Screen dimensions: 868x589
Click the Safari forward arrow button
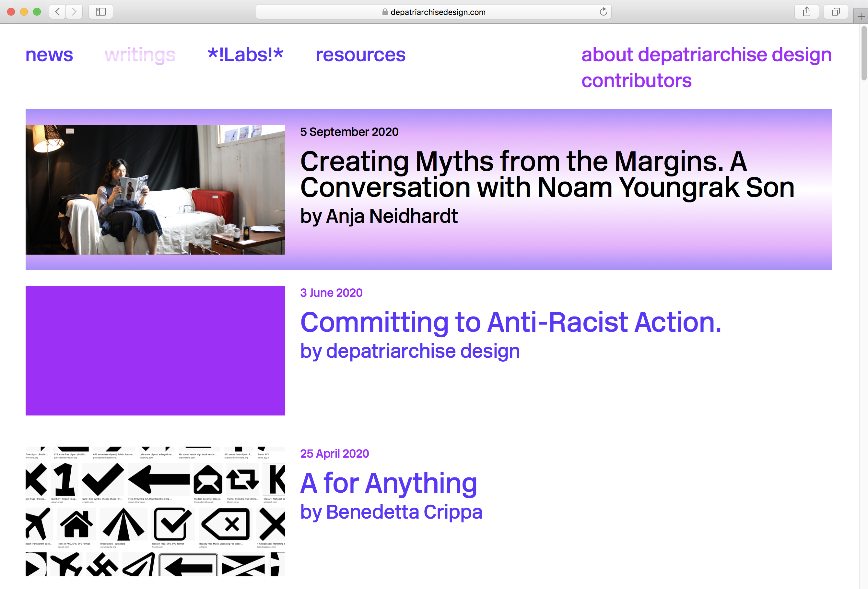click(74, 12)
